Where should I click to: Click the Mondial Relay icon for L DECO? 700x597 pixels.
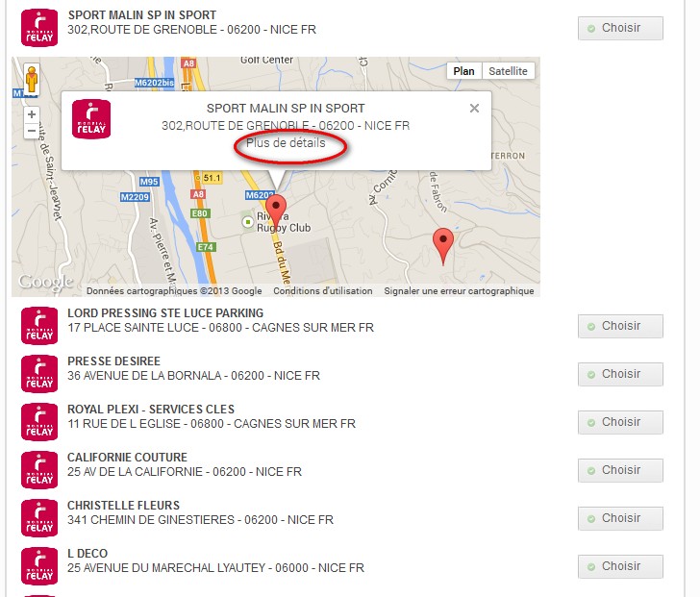click(x=39, y=566)
